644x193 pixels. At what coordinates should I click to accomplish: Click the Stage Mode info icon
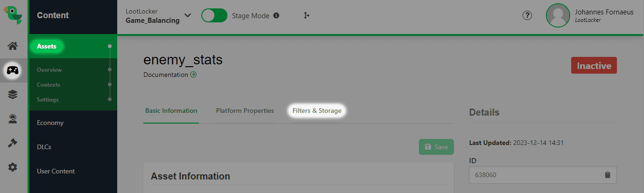pyautogui.click(x=276, y=16)
